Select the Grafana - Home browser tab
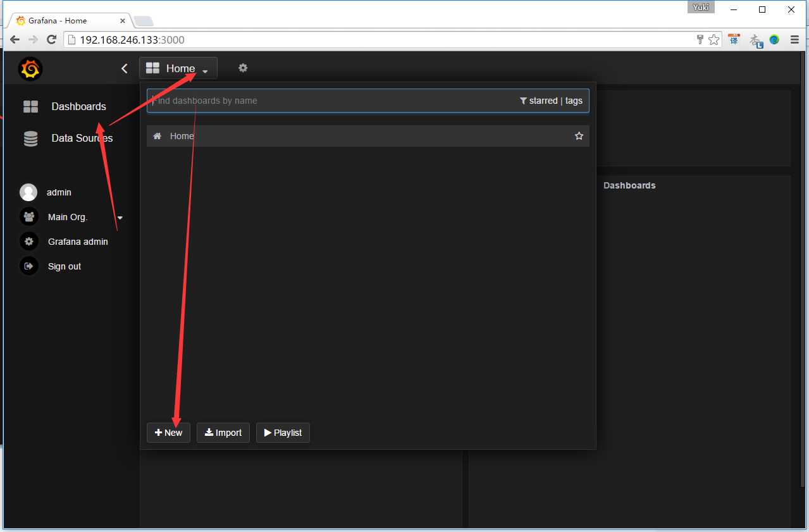Viewport: 809px width, 532px height. coord(70,20)
